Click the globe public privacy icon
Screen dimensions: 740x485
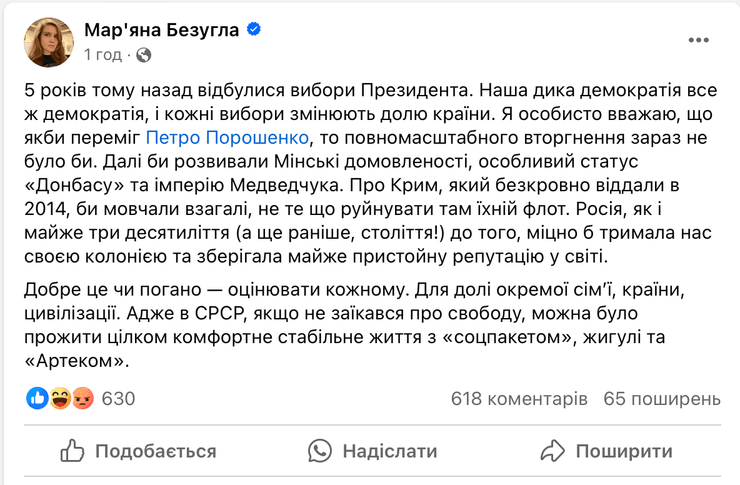tap(143, 54)
